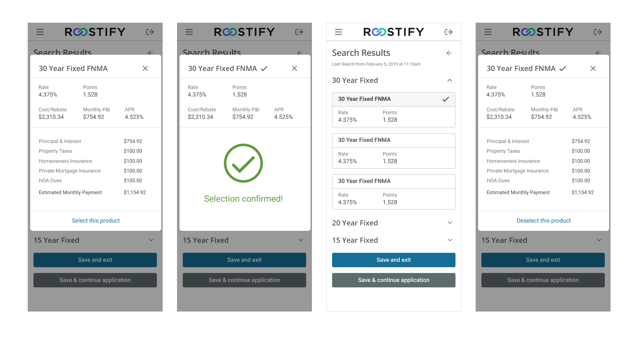The height and width of the screenshot is (345, 644).
Task: Click the Deselect this product link
Action: [544, 221]
